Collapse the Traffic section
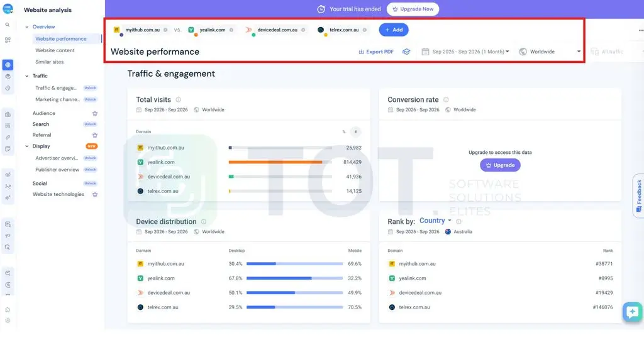The image size is (644, 362). [x=27, y=76]
